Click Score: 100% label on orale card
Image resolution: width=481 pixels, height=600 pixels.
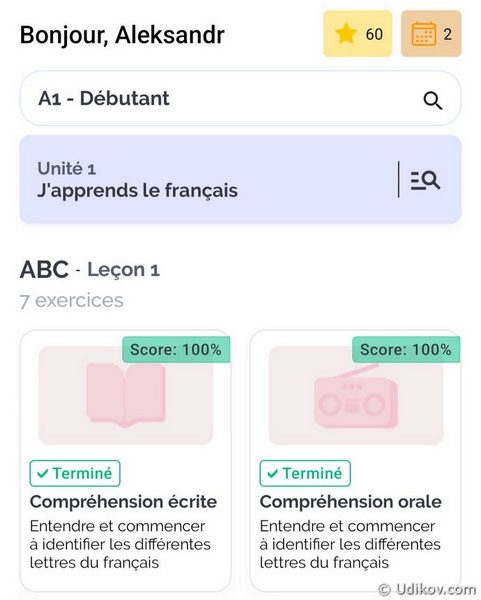406,349
